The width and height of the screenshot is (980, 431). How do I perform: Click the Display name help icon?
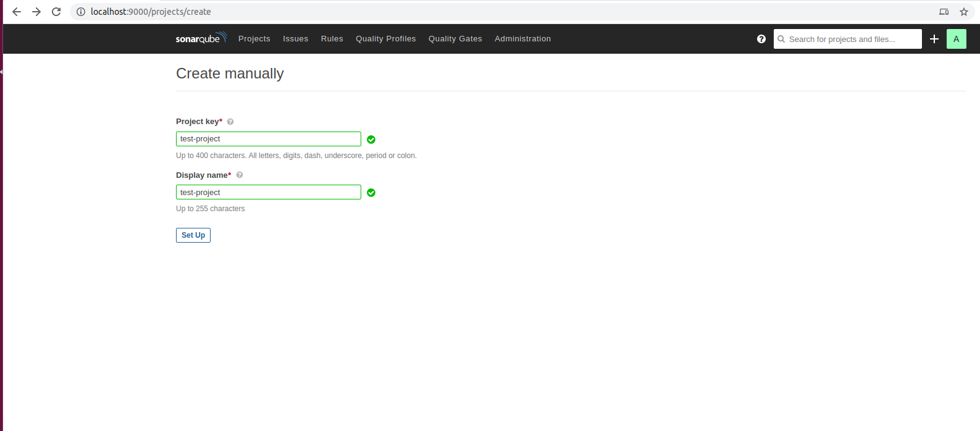pyautogui.click(x=240, y=175)
